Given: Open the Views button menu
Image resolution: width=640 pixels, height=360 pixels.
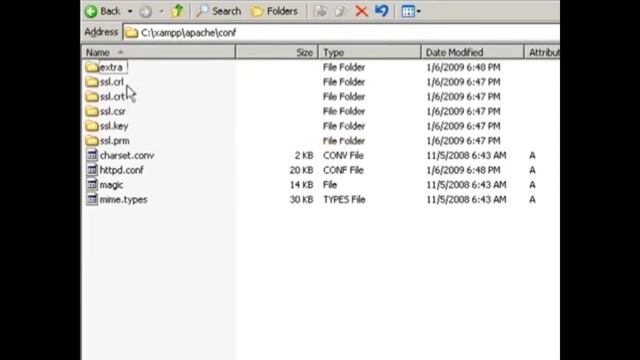Looking at the screenshot, I should [x=411, y=11].
